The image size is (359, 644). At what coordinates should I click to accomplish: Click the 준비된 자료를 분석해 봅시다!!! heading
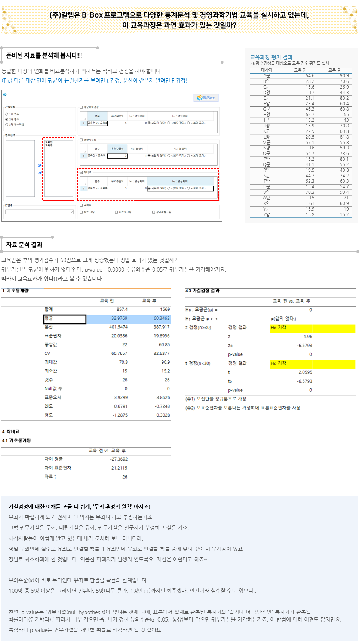(x=45, y=55)
